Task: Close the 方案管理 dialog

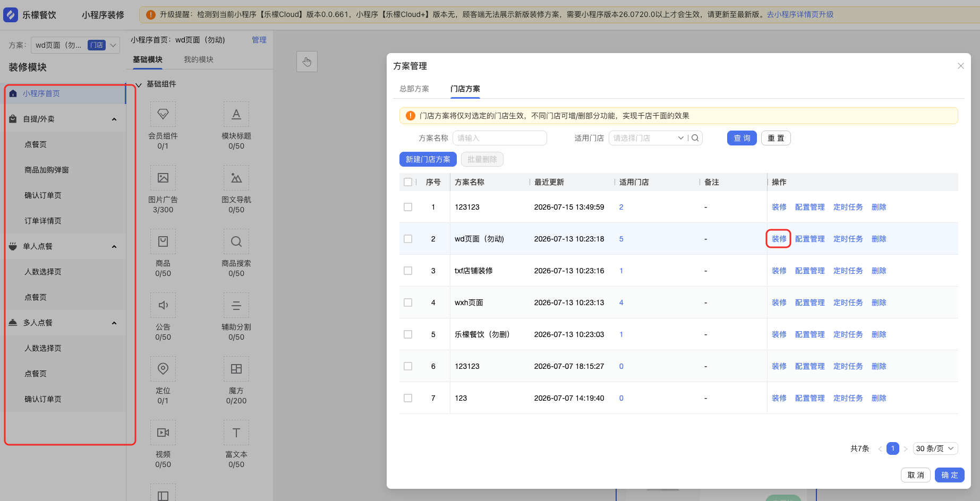Action: point(961,66)
